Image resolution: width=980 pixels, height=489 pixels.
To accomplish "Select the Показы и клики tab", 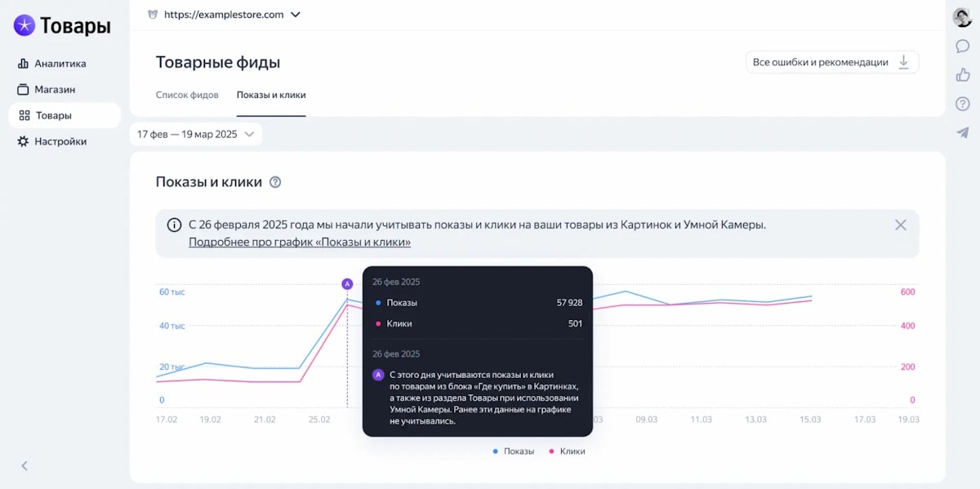I will 271,95.
